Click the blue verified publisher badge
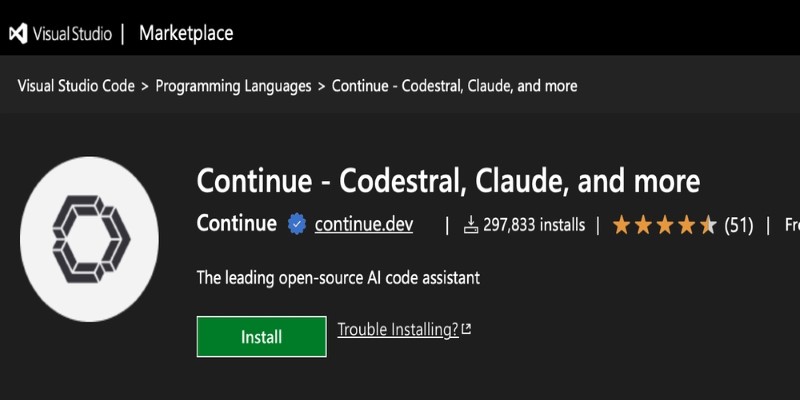Image resolution: width=800 pixels, height=400 pixels. pyautogui.click(x=297, y=224)
